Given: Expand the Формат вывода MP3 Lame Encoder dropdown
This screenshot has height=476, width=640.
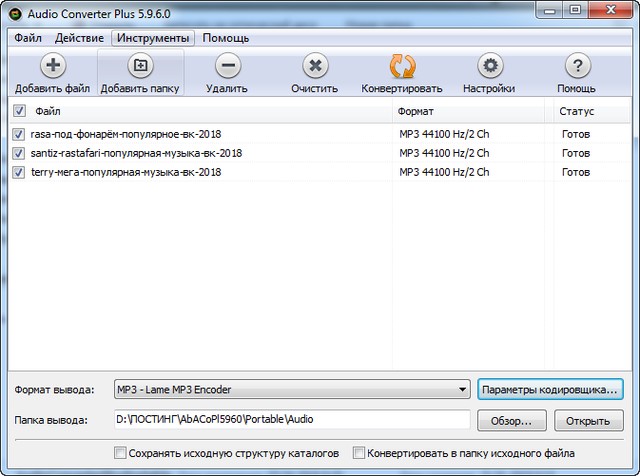Looking at the screenshot, I should 292,389.
